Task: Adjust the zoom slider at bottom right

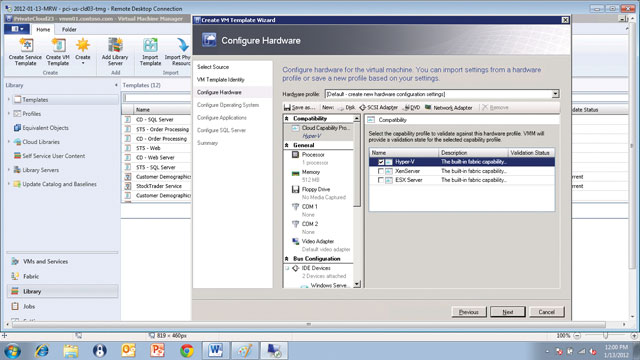Action: point(605,336)
